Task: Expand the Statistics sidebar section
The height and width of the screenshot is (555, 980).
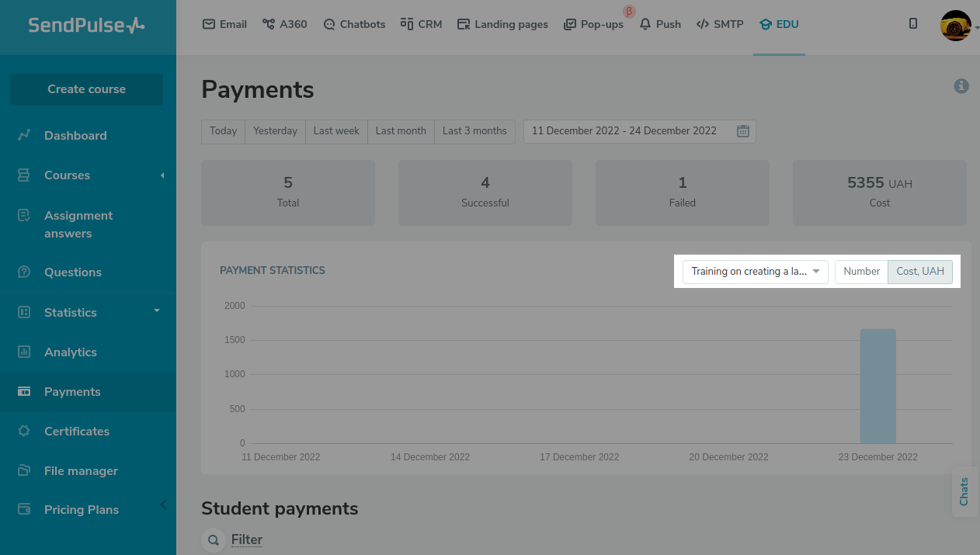Action: [157, 311]
